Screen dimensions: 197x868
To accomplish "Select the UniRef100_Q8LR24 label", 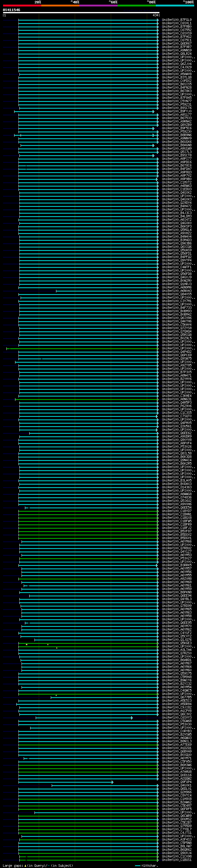I will click(x=176, y=54).
